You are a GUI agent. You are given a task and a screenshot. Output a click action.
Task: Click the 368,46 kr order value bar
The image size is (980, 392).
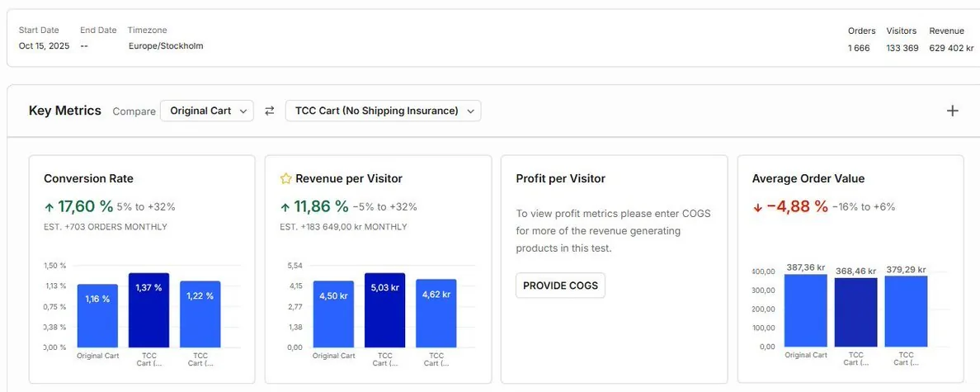855,312
